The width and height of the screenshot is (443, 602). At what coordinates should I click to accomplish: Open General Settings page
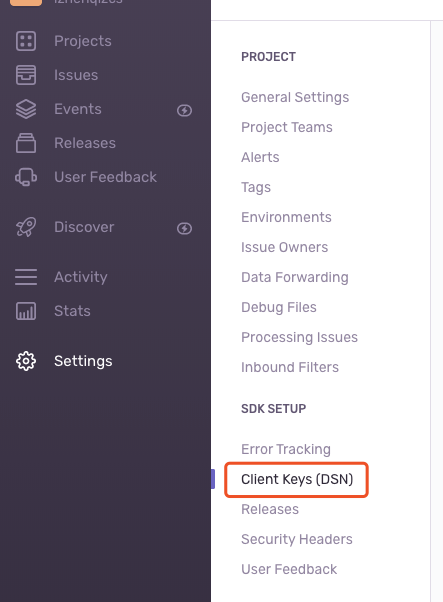click(x=295, y=98)
